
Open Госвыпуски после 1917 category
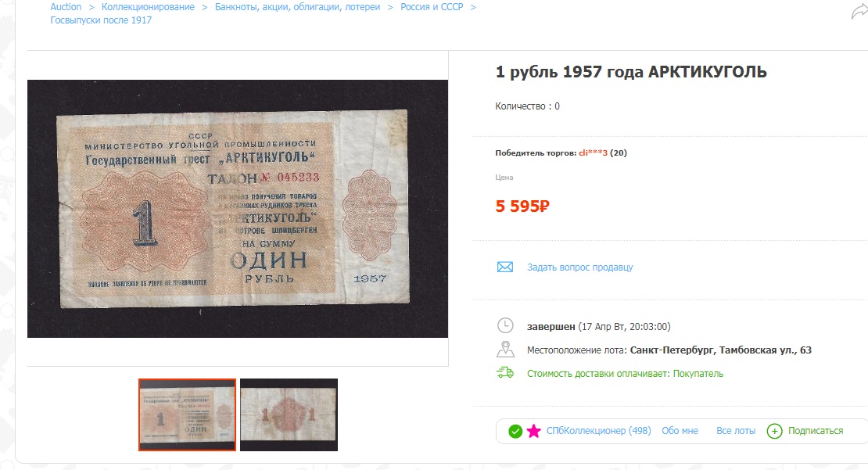(101, 20)
